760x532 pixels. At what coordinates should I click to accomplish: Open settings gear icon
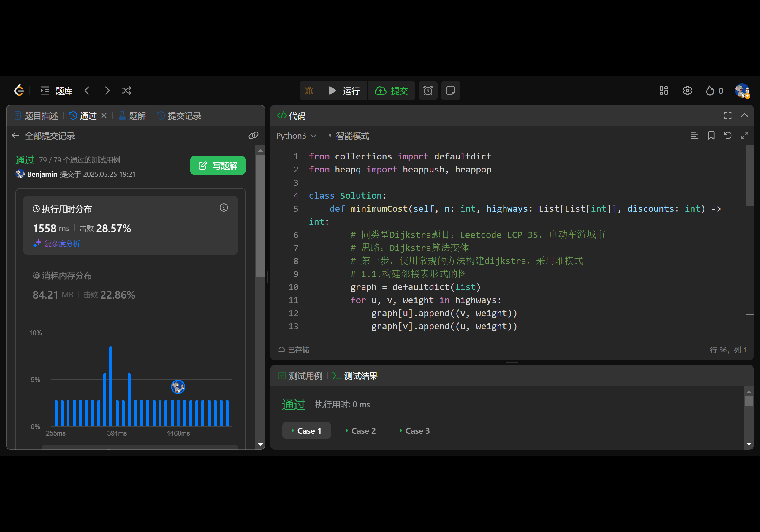687,90
